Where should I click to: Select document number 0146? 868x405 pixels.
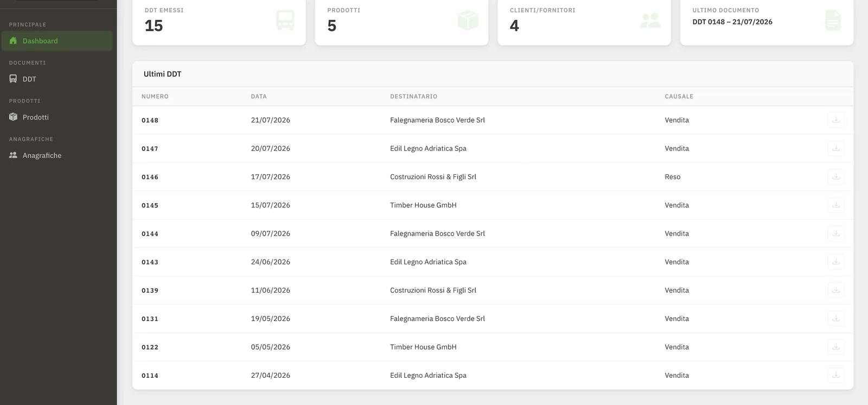click(x=150, y=177)
